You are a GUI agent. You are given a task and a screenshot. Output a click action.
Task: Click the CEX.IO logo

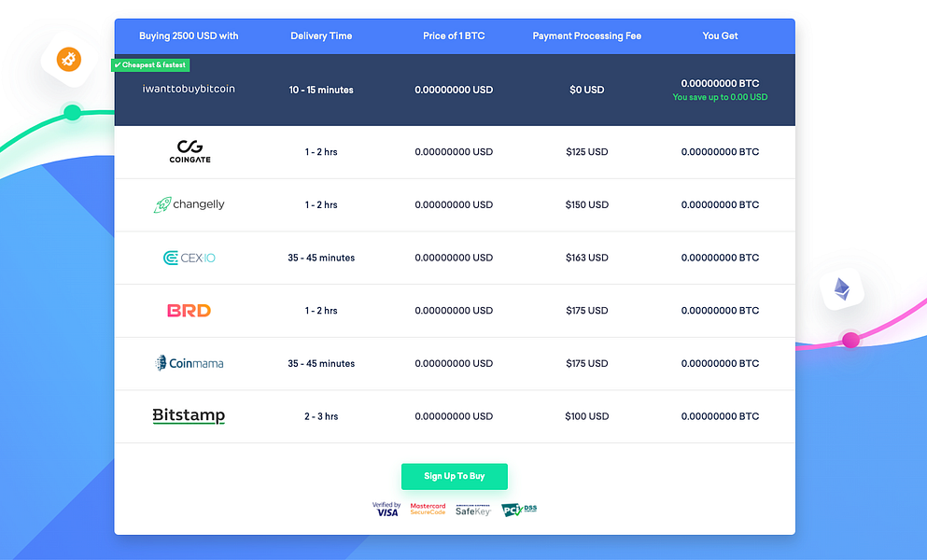(190, 258)
